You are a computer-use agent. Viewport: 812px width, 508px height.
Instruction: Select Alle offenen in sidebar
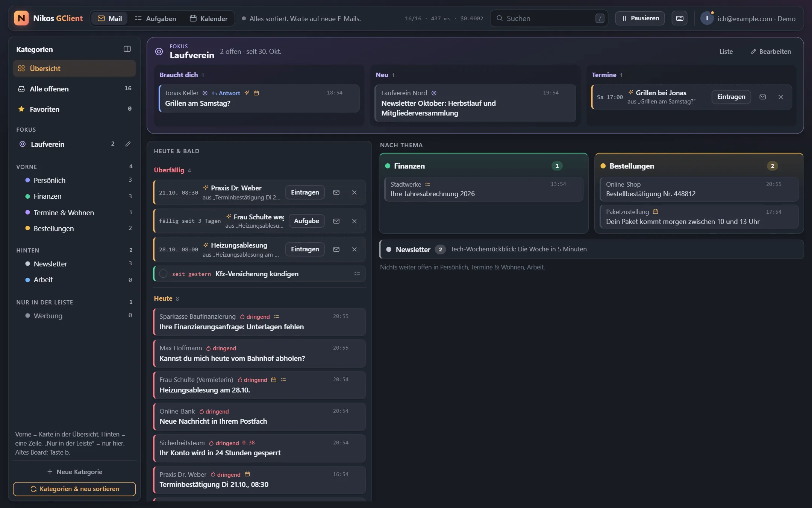pos(74,89)
